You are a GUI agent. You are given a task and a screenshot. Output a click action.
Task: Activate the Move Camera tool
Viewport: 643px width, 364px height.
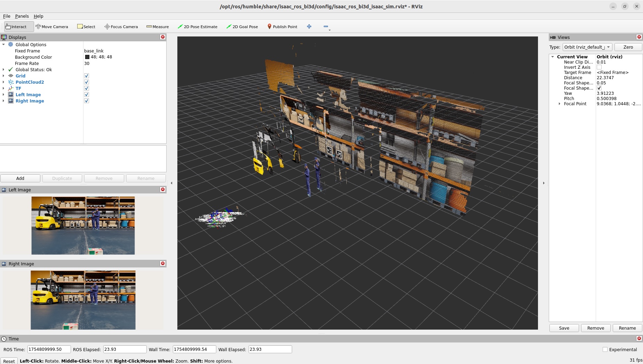coord(52,27)
